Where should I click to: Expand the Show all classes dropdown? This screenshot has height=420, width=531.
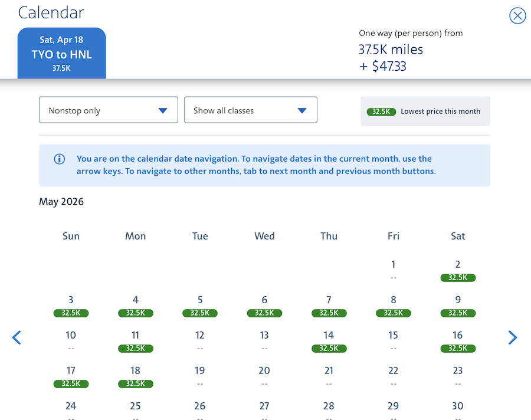[x=251, y=110]
